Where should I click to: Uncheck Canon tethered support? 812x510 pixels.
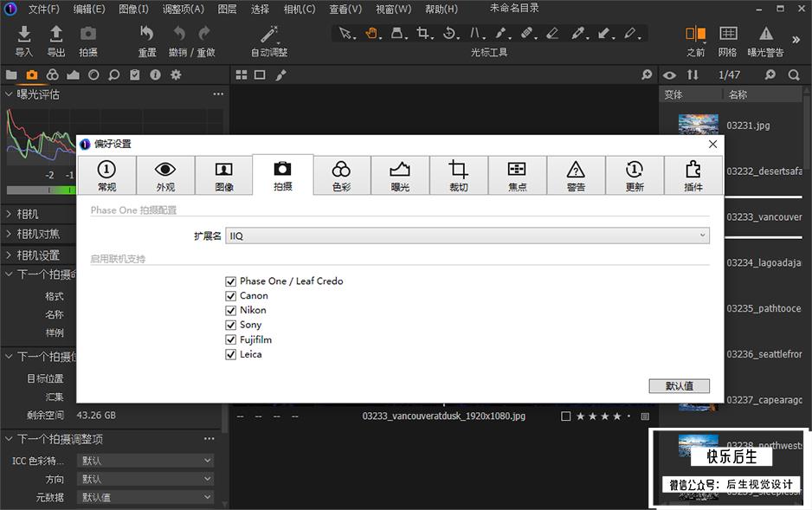231,295
